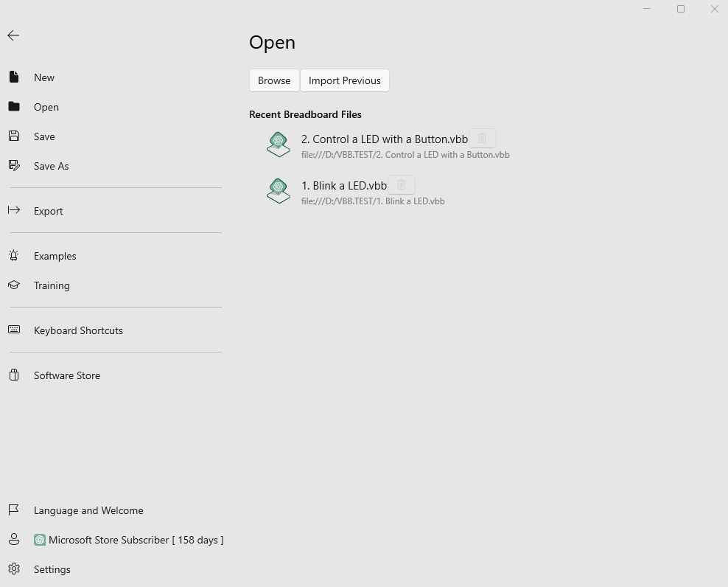Click the Export arrow icon
728x587 pixels.
pos(14,210)
